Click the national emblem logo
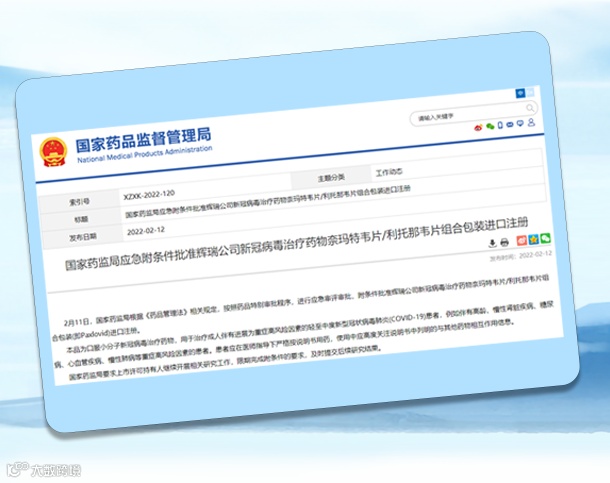 tap(53, 152)
